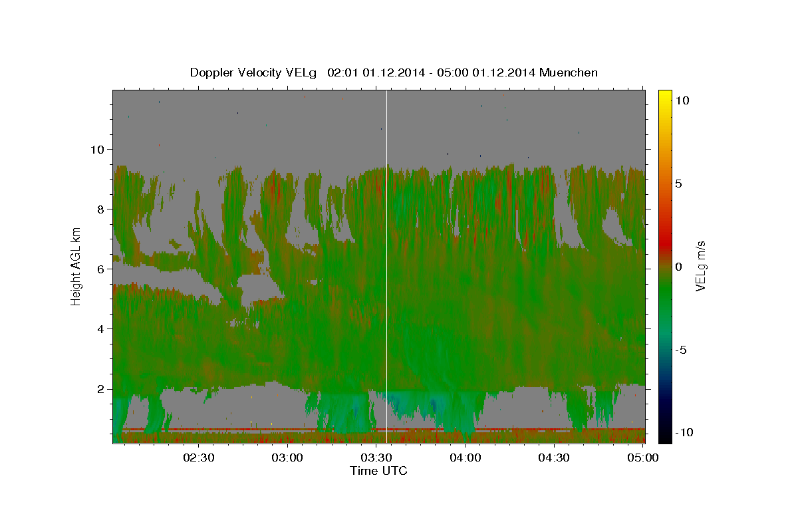Image resolution: width=798 pixels, height=532 pixels.
Task: Click the 'Time UTC' axis label
Action: pyautogui.click(x=378, y=471)
